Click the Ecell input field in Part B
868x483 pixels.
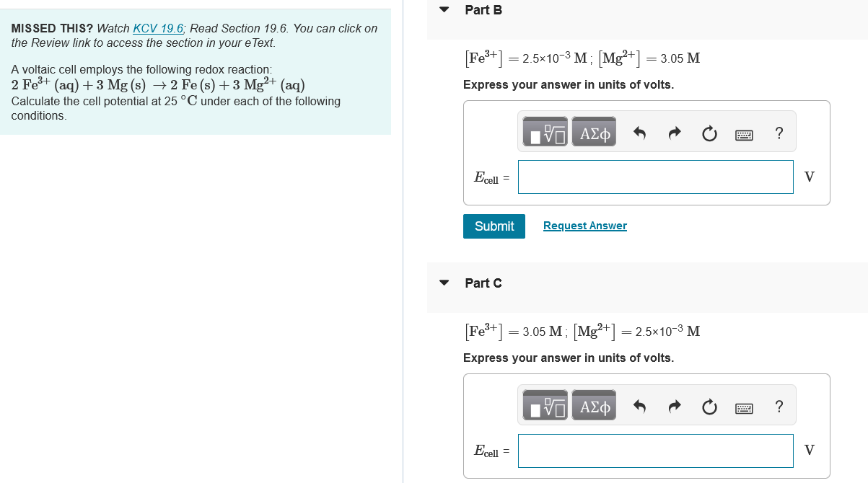[x=655, y=177]
